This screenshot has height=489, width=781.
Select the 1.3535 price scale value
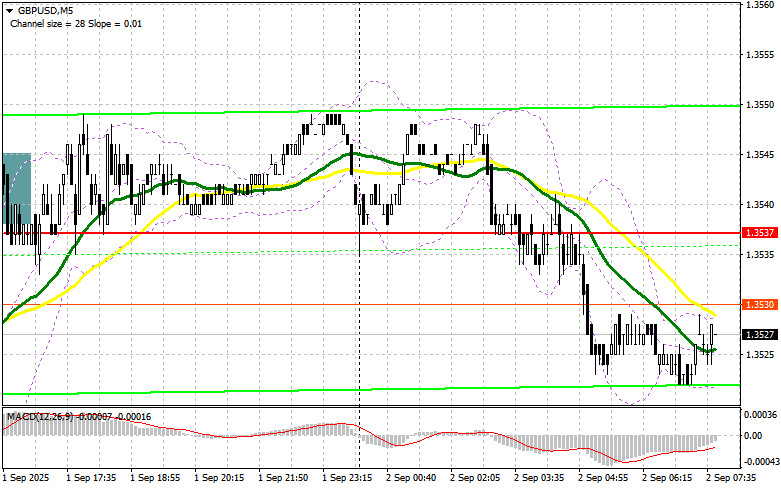(x=760, y=254)
